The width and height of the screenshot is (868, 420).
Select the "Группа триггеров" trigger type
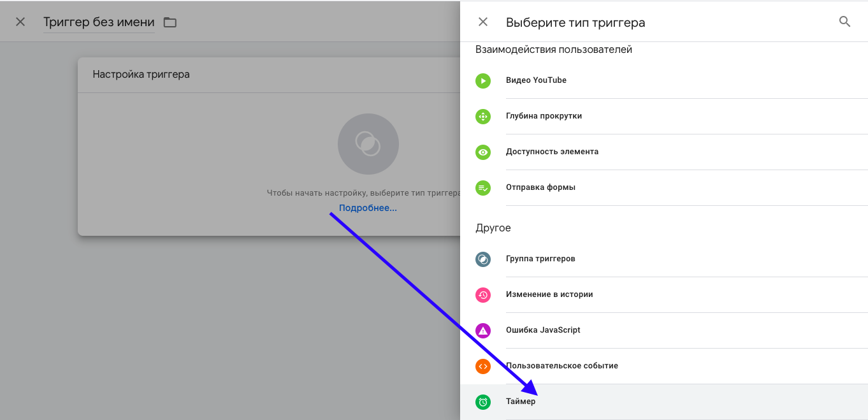(664, 259)
